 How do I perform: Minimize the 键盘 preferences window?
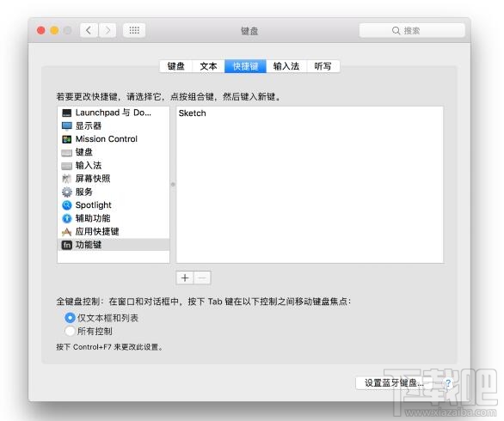(54, 31)
